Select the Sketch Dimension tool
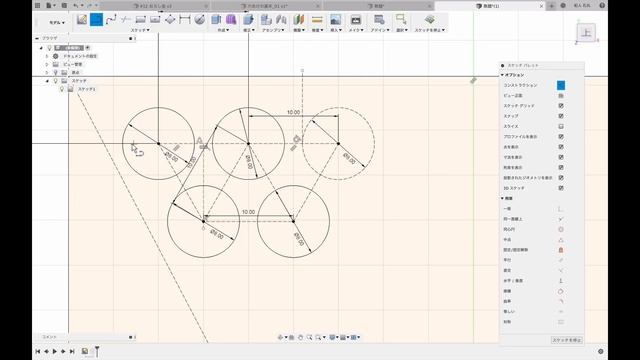The width and height of the screenshot is (640, 360). click(x=184, y=19)
